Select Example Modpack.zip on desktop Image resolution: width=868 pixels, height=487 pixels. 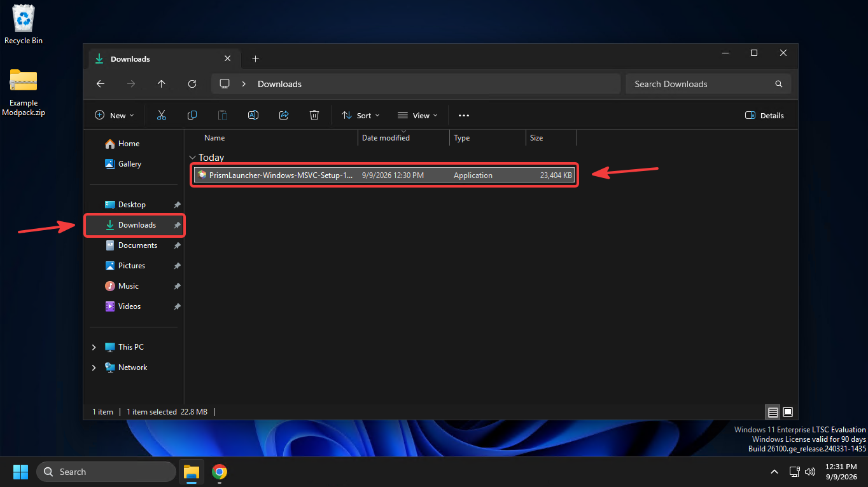[24, 93]
